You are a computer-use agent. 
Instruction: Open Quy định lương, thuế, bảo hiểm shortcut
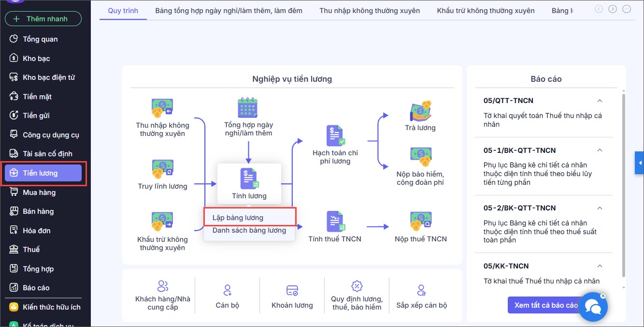point(357,296)
